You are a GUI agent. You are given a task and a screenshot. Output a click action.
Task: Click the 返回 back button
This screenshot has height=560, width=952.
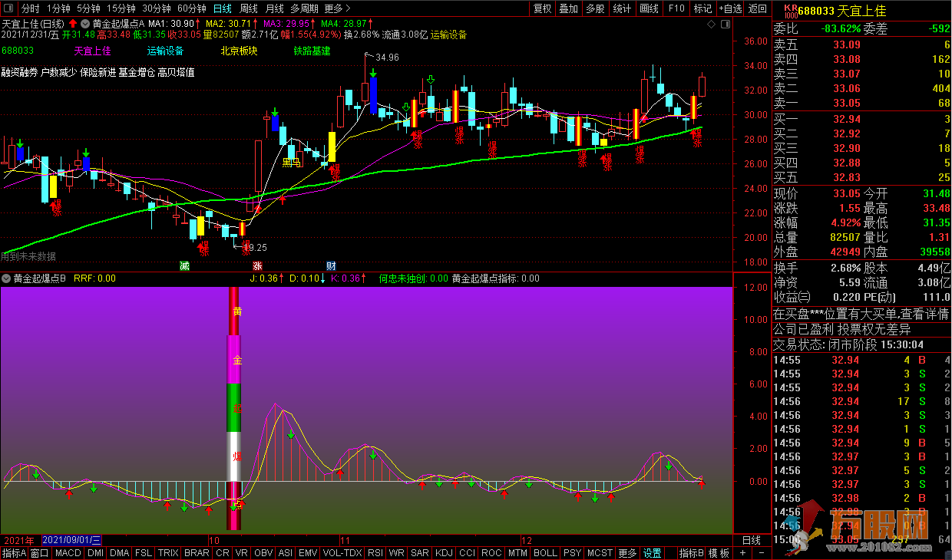coord(757,8)
